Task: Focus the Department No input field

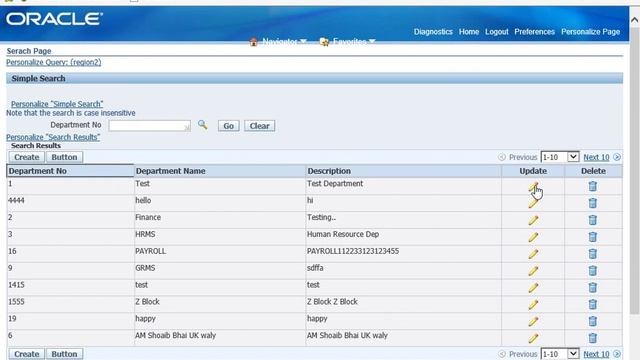Action: (x=149, y=126)
